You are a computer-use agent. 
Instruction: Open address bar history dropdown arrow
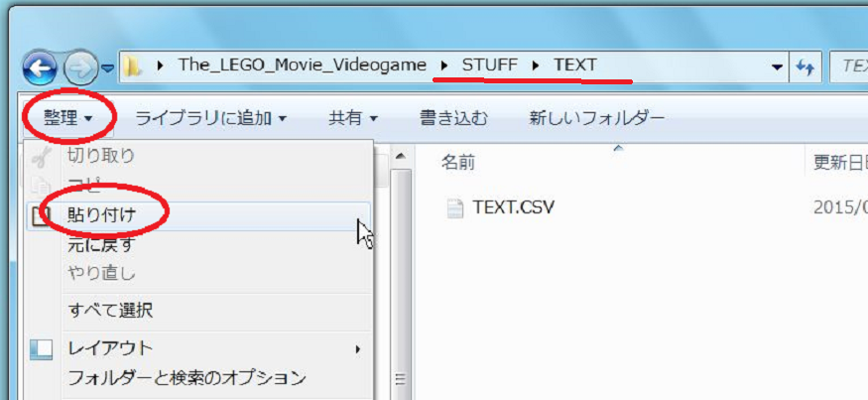click(777, 67)
